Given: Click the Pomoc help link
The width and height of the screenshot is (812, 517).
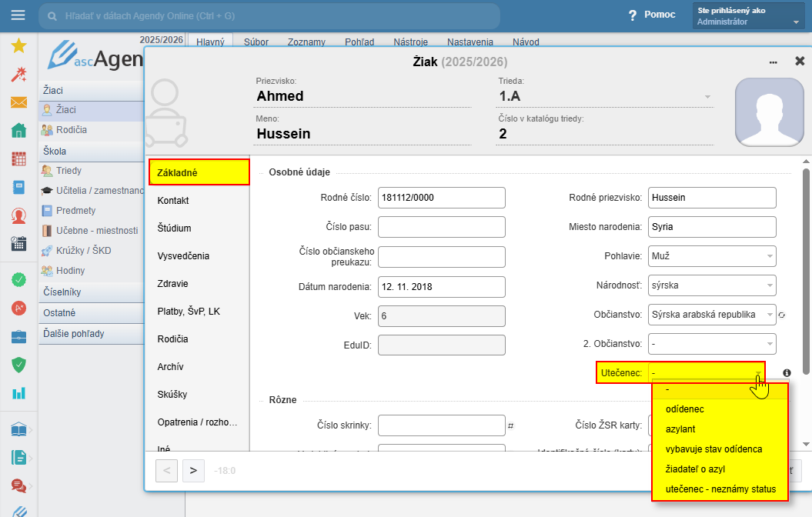Looking at the screenshot, I should 652,15.
